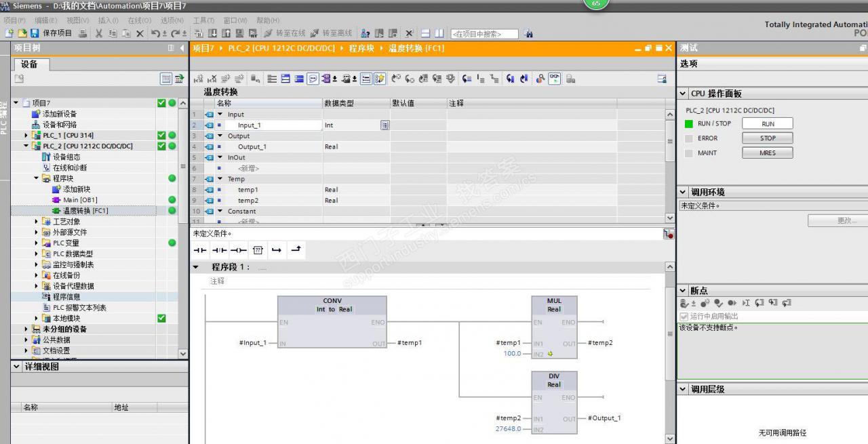
Task: Expand the 工艺对象 folder
Action: pos(37,221)
